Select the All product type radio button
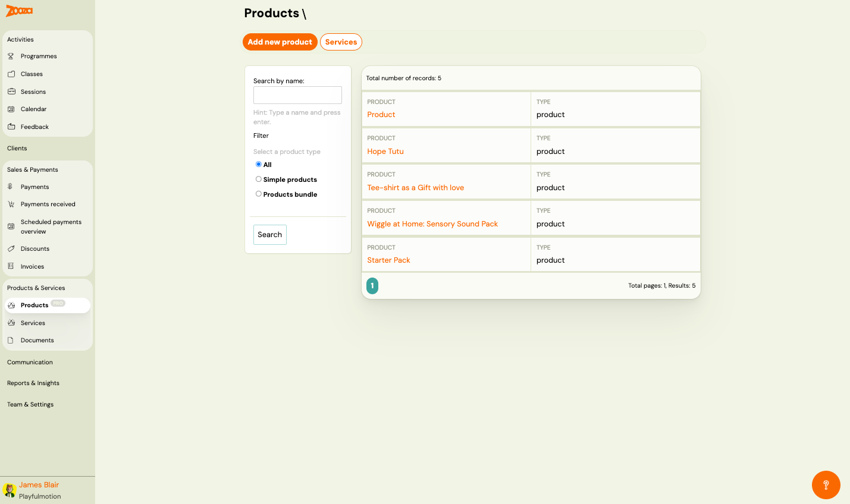850x504 pixels. (x=258, y=164)
